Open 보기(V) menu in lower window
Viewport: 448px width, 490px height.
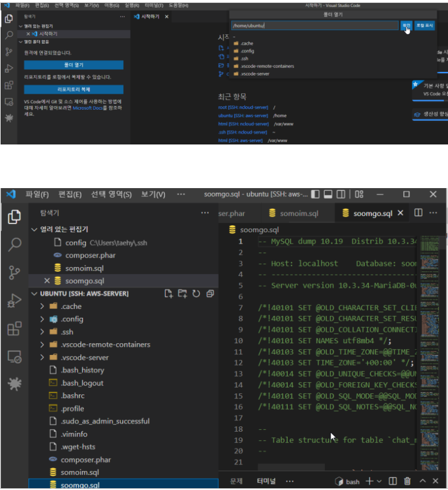pyautogui.click(x=153, y=195)
